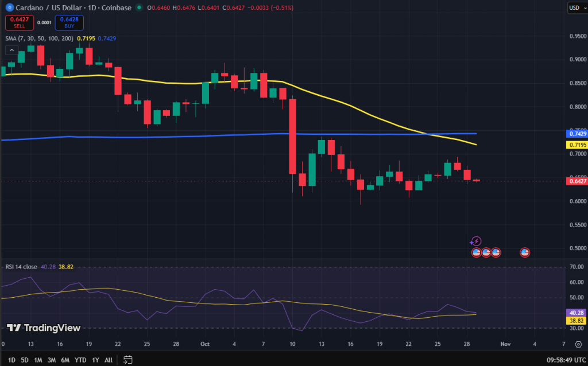Select the 1D time range

(x=11, y=360)
